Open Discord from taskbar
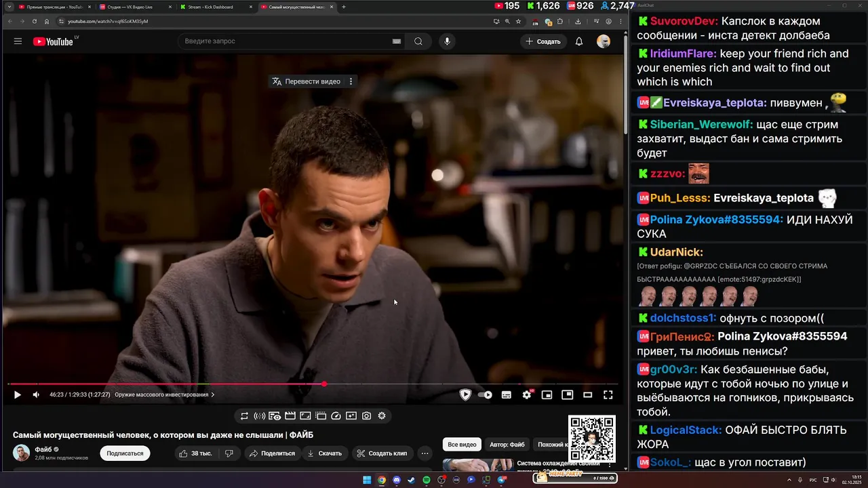The height and width of the screenshot is (488, 868). tap(397, 480)
